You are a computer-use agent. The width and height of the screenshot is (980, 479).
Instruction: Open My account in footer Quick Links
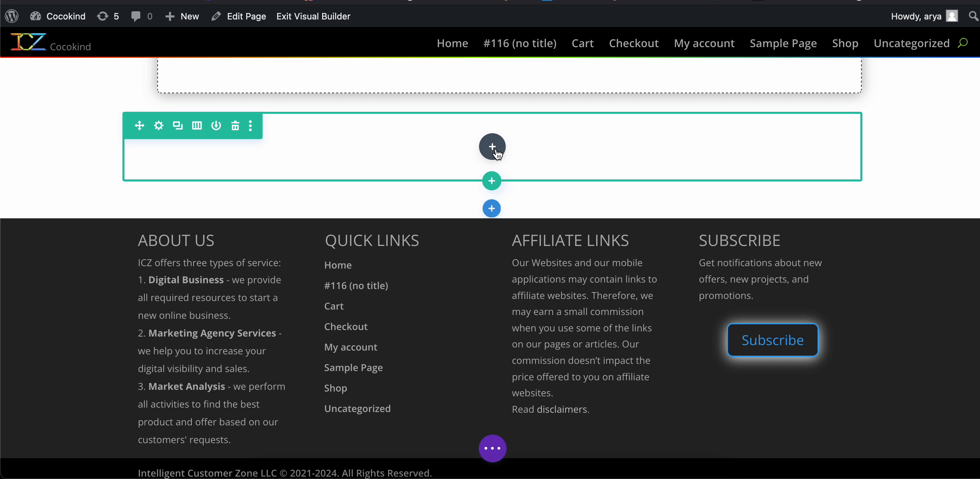tap(351, 347)
